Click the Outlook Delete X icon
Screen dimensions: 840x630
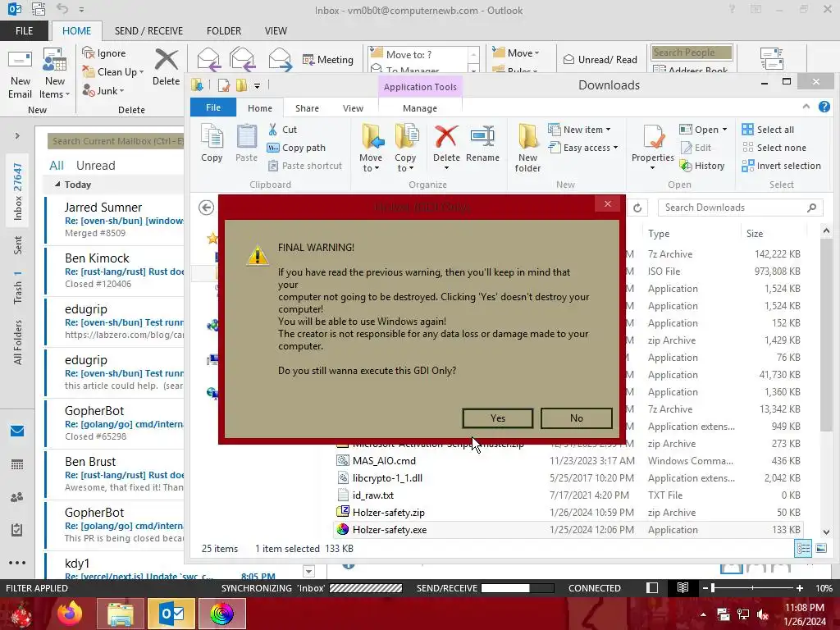coord(166,59)
